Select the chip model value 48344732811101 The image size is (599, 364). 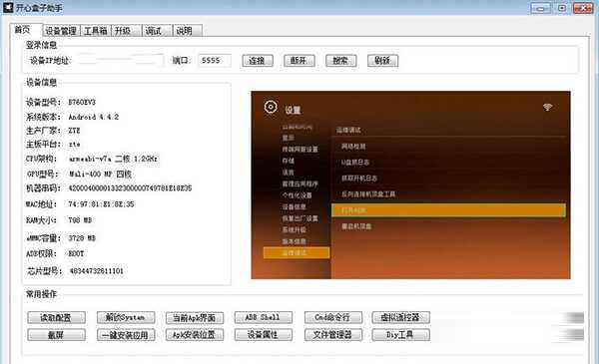(96, 271)
